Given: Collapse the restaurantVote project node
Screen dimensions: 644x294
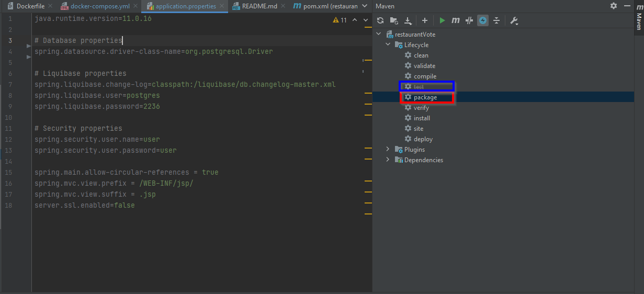Looking at the screenshot, I should tap(378, 35).
